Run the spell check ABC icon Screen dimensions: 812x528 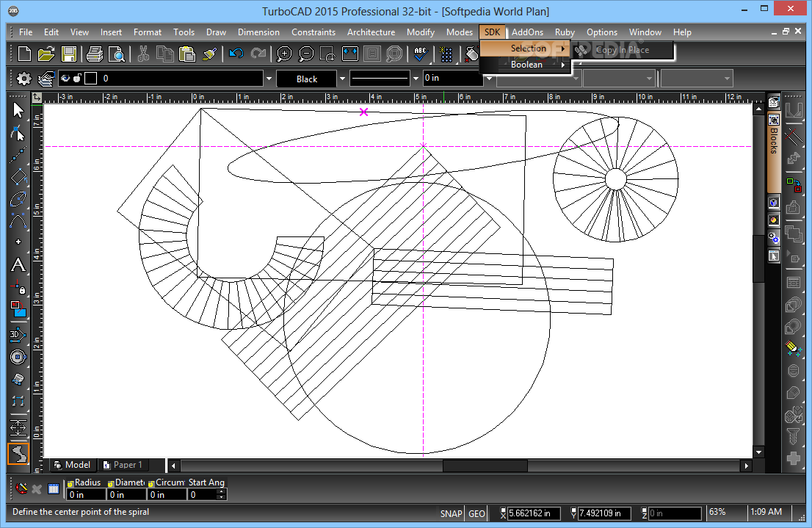point(421,54)
